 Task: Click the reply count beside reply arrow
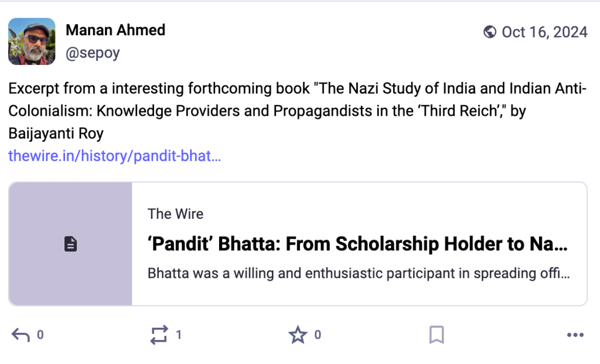(40, 335)
